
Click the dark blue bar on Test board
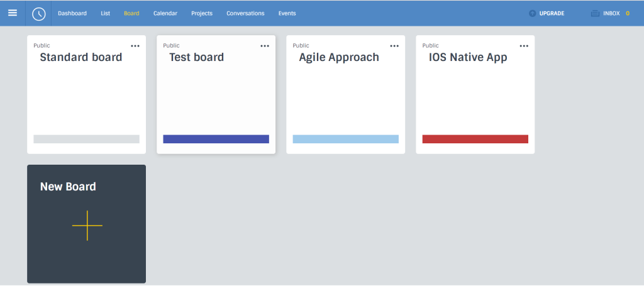(216, 139)
